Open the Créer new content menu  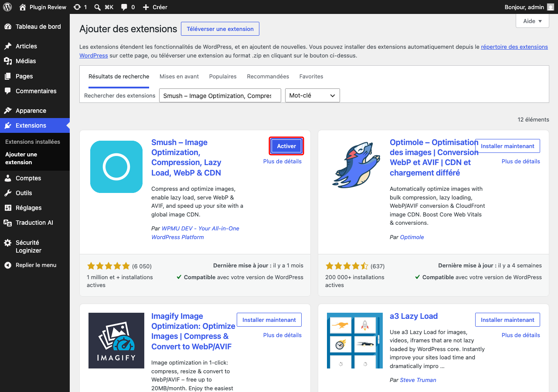click(x=155, y=7)
